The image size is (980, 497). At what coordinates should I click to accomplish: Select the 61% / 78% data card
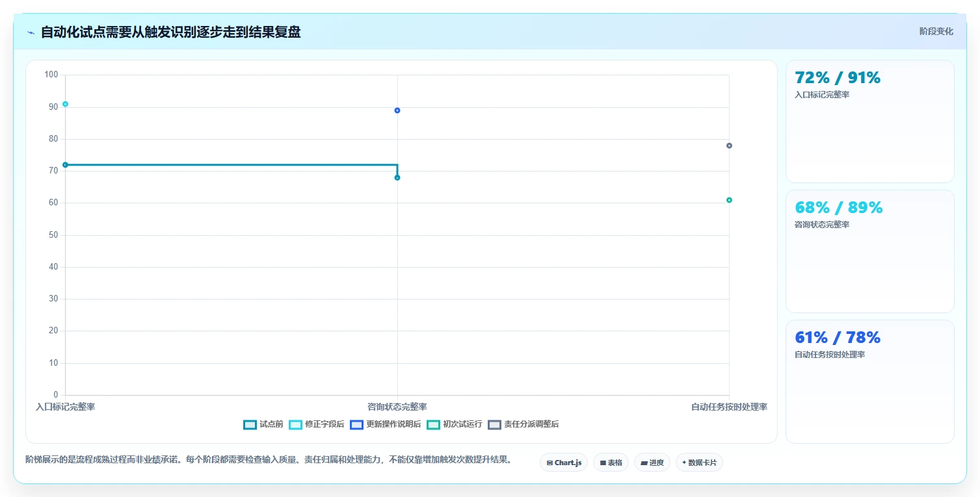coord(870,381)
